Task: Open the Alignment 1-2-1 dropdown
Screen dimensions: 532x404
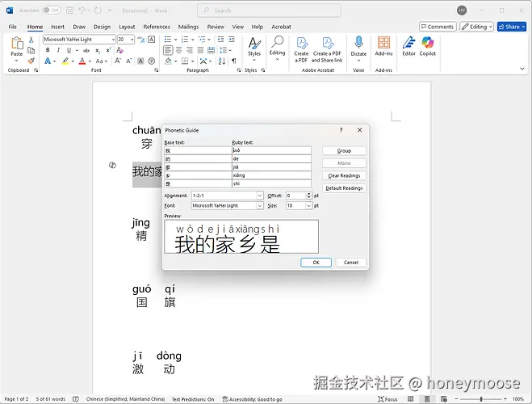Action: pos(260,196)
